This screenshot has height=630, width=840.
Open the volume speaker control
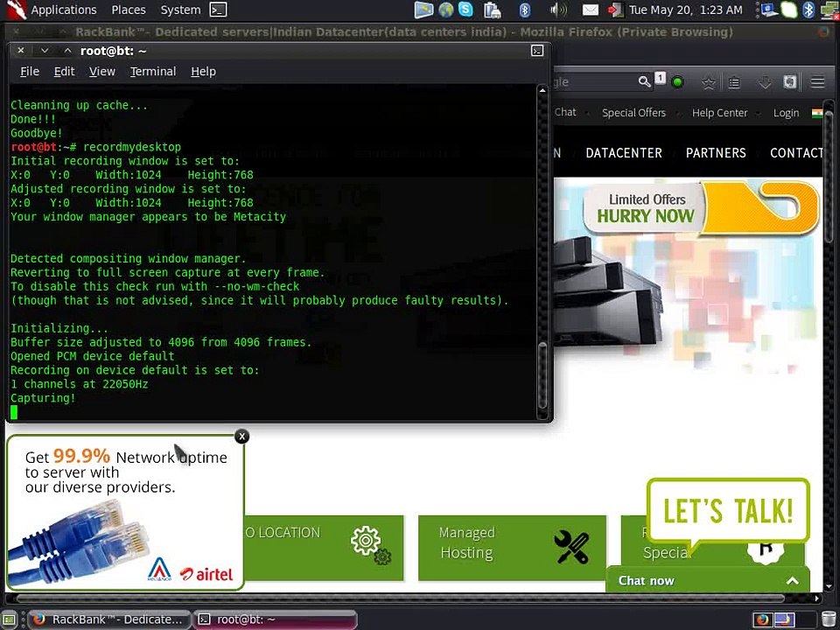(558, 10)
